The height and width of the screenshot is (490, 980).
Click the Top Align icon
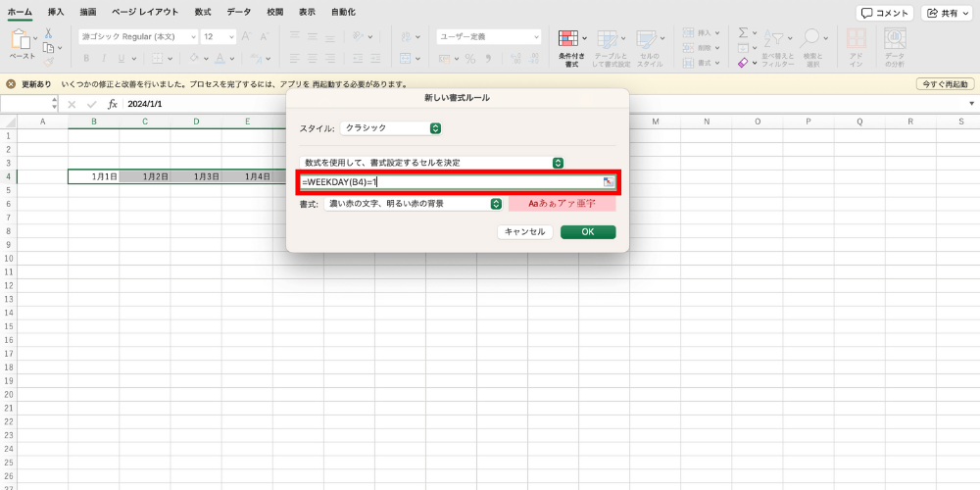coord(294,37)
